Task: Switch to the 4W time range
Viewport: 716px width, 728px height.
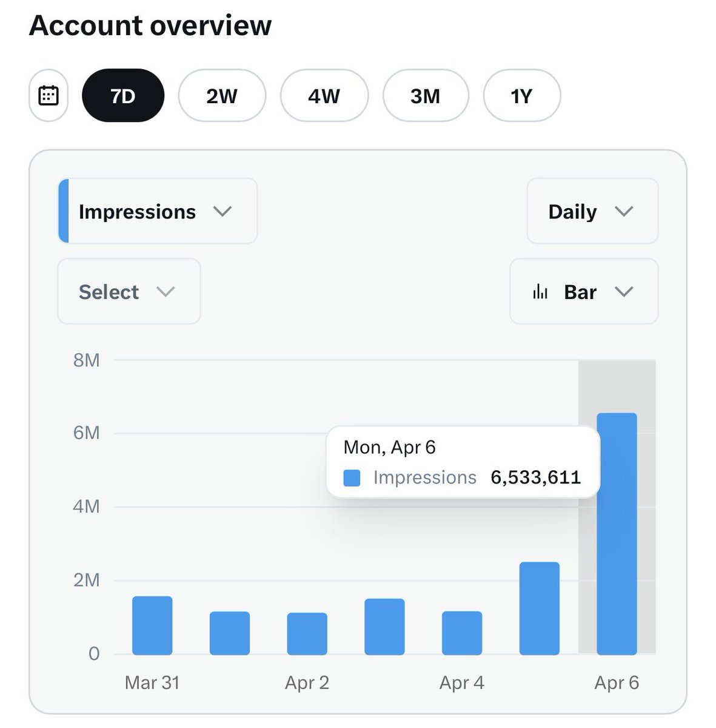Action: tap(324, 96)
